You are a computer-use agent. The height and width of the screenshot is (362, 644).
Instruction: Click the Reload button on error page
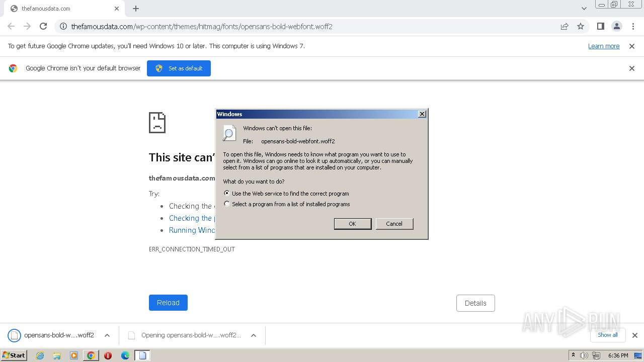coord(168,303)
